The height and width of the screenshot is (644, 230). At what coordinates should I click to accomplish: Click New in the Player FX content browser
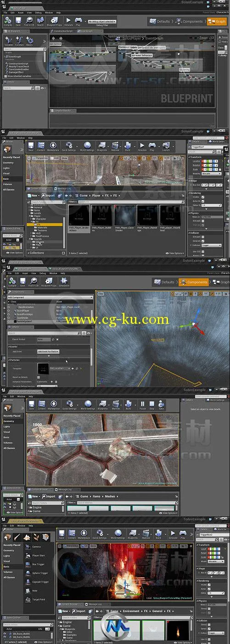pyautogui.click(x=33, y=195)
